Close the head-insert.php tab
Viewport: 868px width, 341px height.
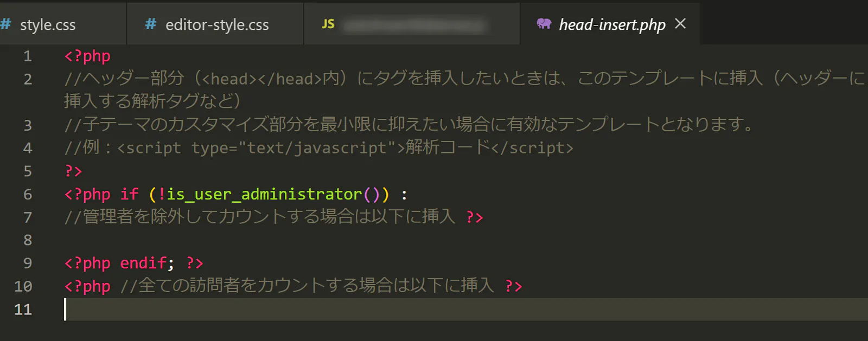(680, 23)
